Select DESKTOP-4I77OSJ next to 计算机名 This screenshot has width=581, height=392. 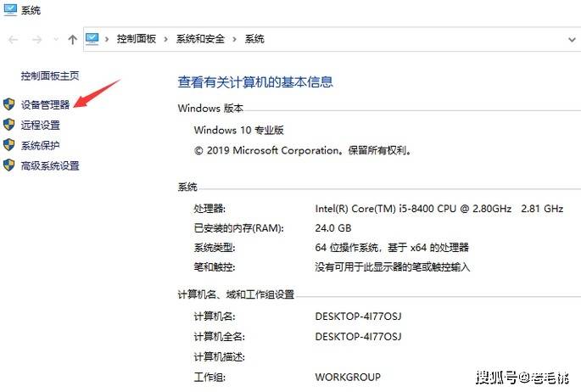point(358,316)
